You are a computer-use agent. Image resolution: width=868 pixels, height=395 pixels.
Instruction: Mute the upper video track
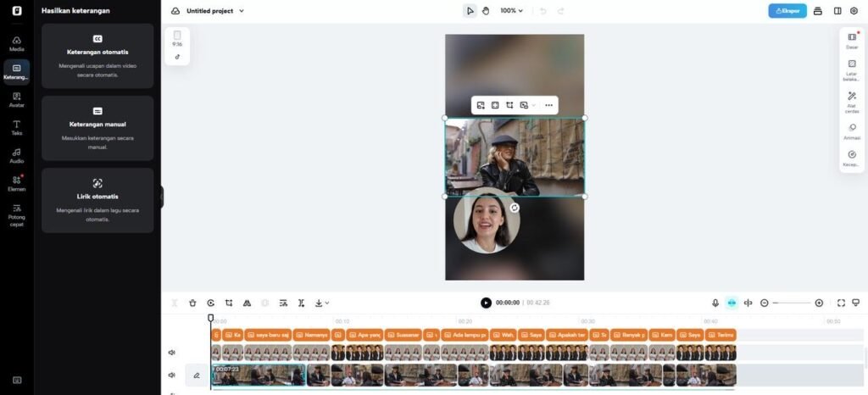172,353
